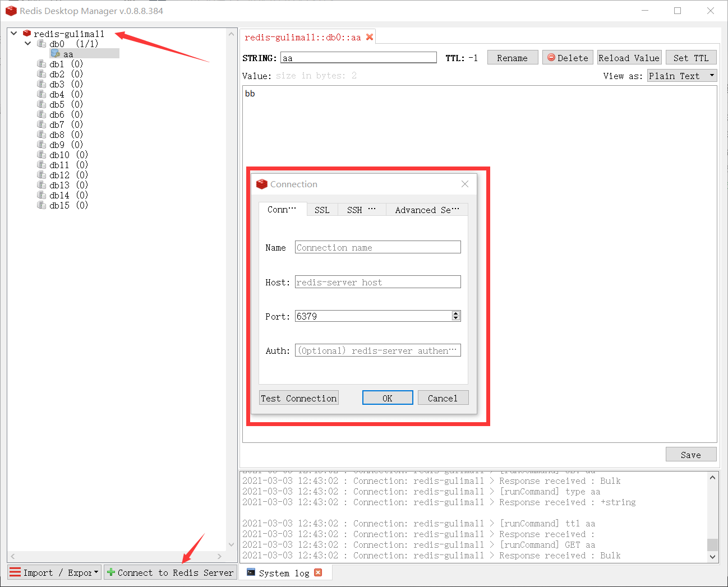
Task: Click the Set TTL button
Action: tap(691, 58)
